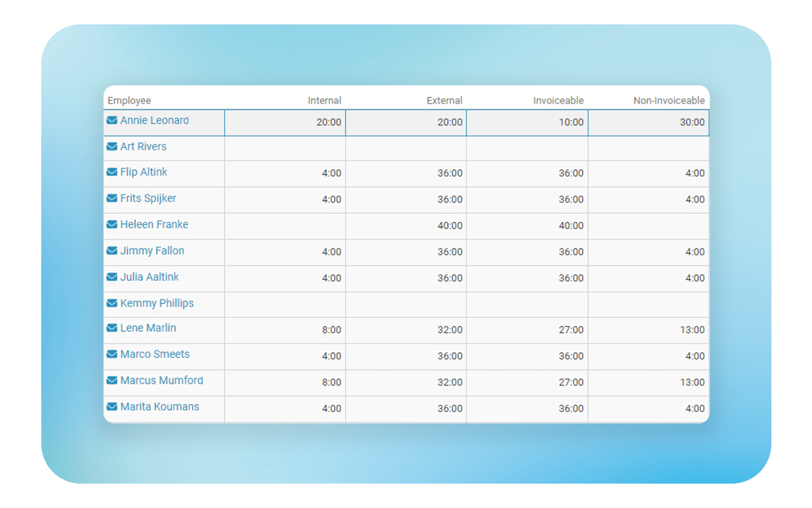Image resolution: width=812 pixels, height=508 pixels.
Task: Click the mail icon next to Art Rivers
Action: pyautogui.click(x=112, y=146)
